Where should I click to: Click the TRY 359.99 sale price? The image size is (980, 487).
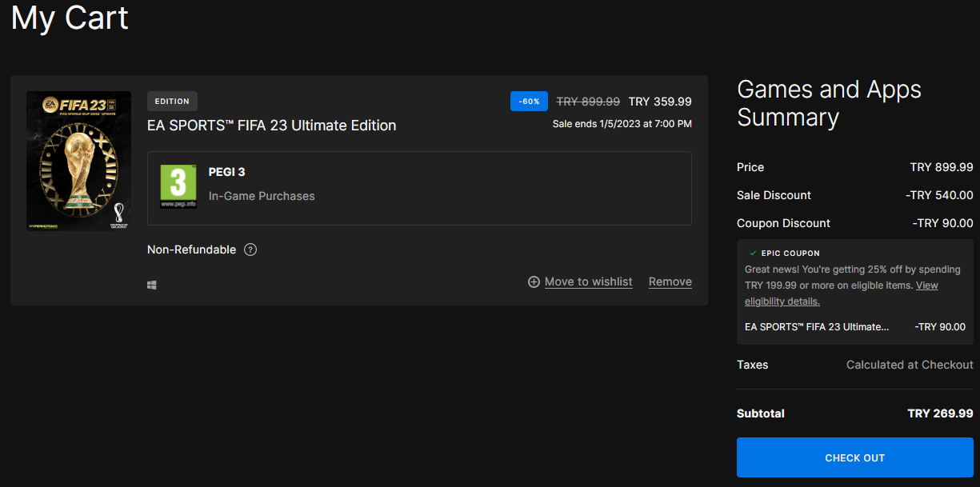point(660,102)
